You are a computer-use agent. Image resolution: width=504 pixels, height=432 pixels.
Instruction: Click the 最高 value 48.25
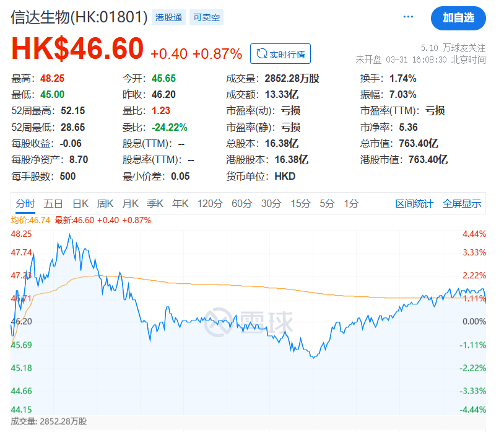52,79
